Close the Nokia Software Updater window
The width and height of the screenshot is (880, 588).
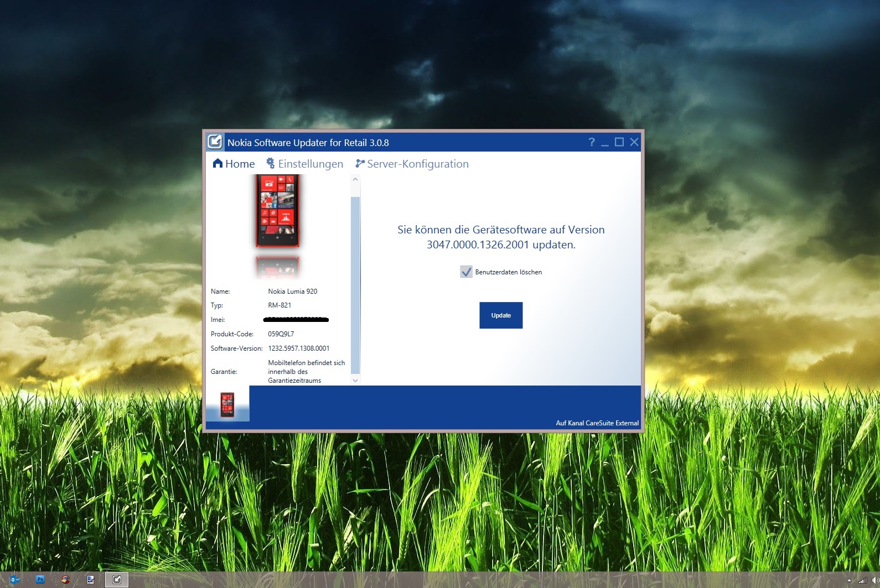tap(634, 142)
